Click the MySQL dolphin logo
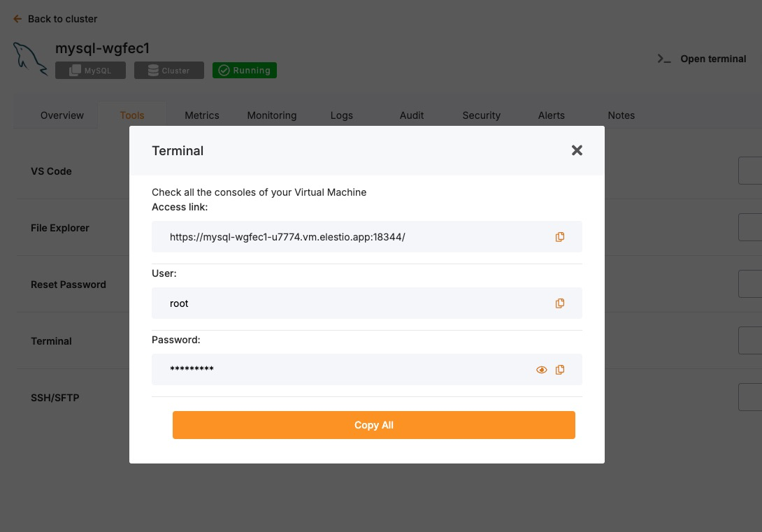The height and width of the screenshot is (532, 762). pyautogui.click(x=30, y=58)
